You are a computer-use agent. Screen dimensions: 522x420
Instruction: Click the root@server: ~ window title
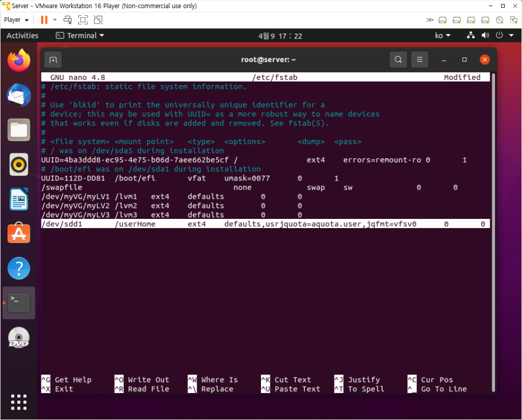point(269,59)
